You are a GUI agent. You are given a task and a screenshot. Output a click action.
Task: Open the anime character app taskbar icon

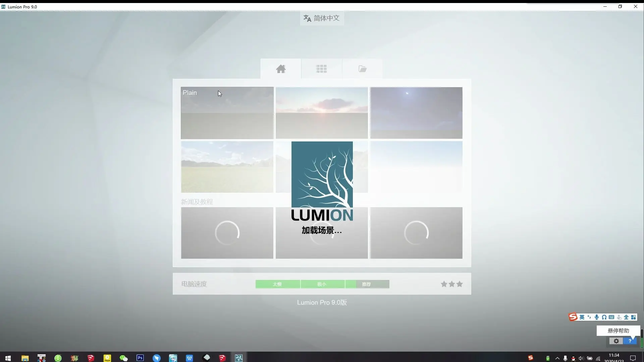[x=173, y=358]
